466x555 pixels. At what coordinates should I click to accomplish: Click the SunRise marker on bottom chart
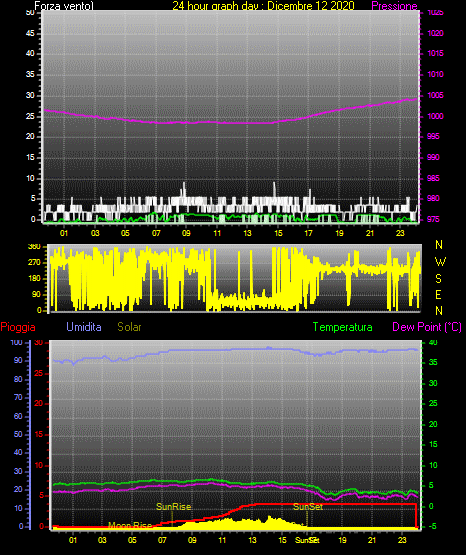pyautogui.click(x=173, y=507)
